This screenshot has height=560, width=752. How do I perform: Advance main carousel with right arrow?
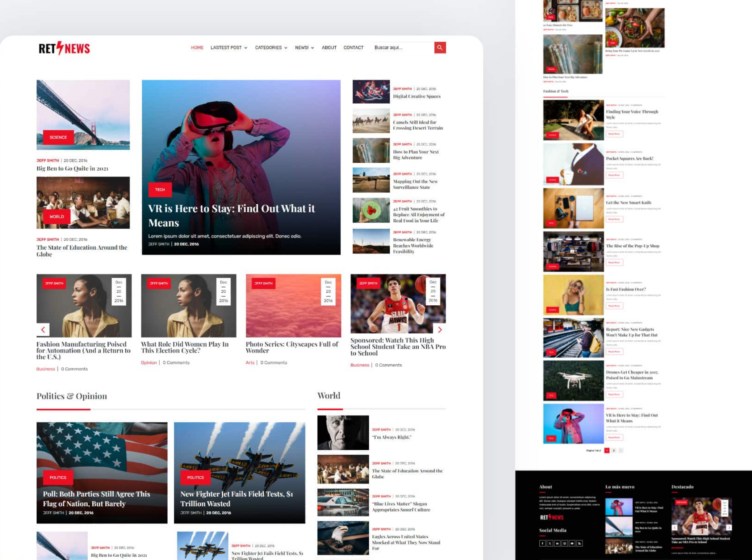[440, 329]
